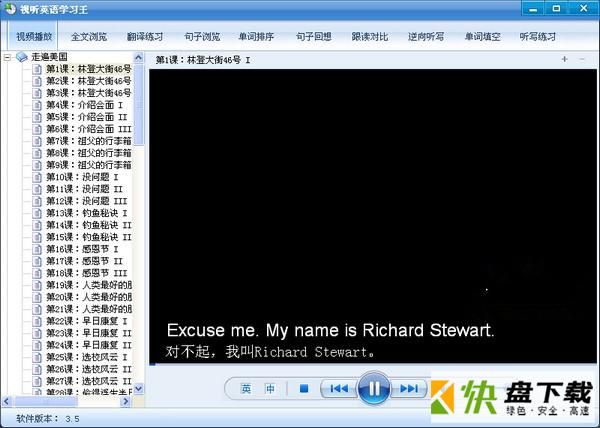Click the minus icon above the video
The height and width of the screenshot is (428, 600).
coord(582,59)
